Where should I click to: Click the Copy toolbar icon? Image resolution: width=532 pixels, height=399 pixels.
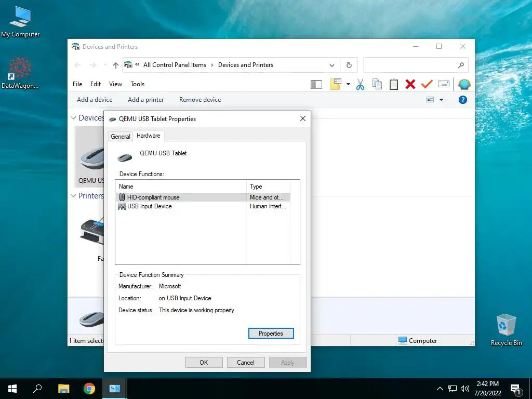point(377,84)
